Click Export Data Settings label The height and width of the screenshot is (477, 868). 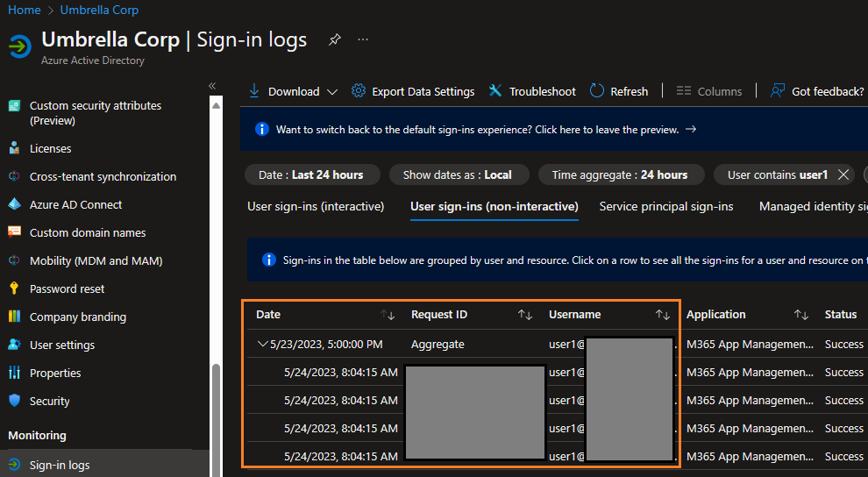pyautogui.click(x=423, y=91)
